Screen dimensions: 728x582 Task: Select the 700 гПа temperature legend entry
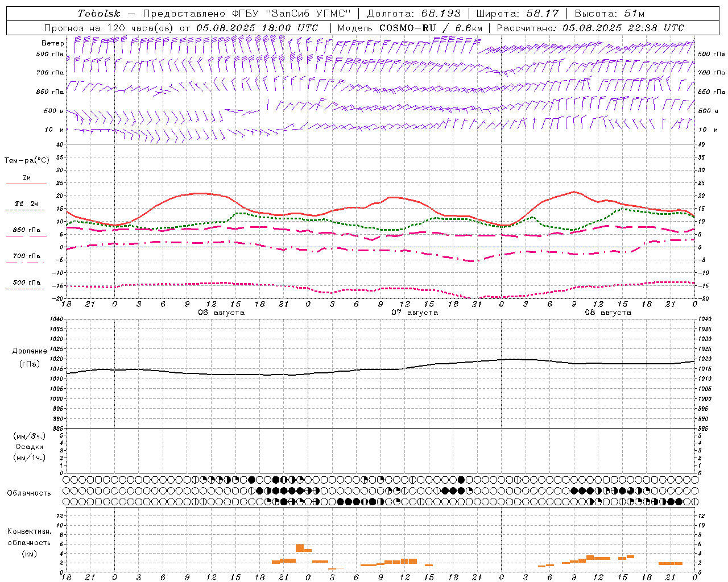click(x=27, y=256)
